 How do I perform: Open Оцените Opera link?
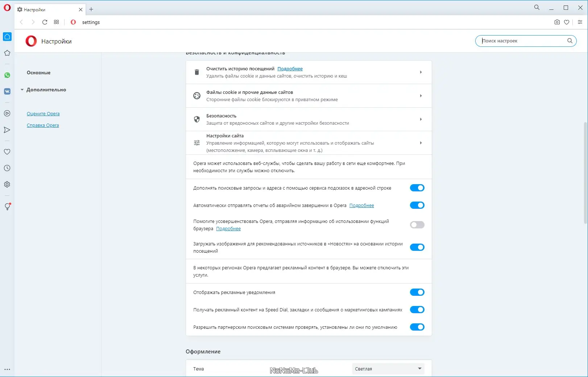coord(43,113)
